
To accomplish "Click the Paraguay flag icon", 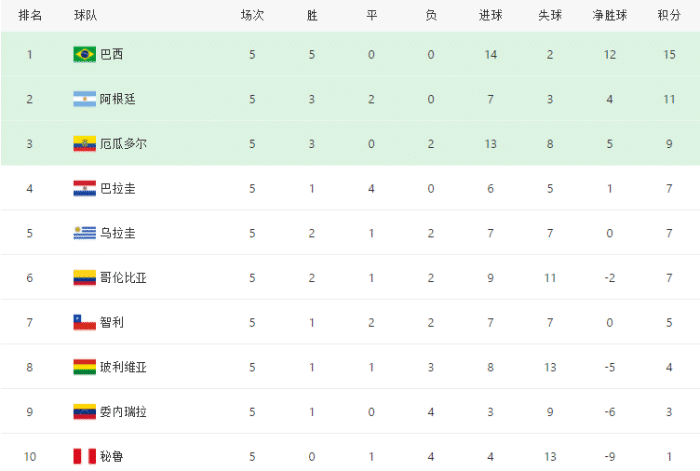I will point(84,188).
